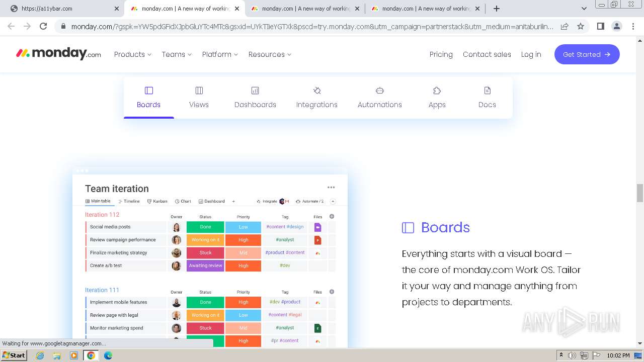Click the Log in link
644x362 pixels.
531,54
